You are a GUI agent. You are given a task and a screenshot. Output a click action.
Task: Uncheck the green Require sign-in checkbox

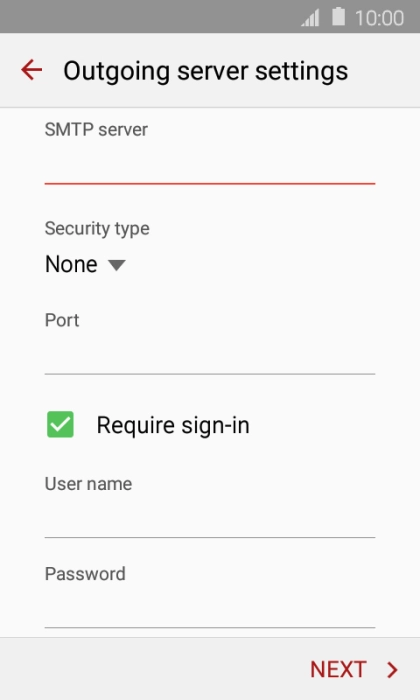pos(60,424)
